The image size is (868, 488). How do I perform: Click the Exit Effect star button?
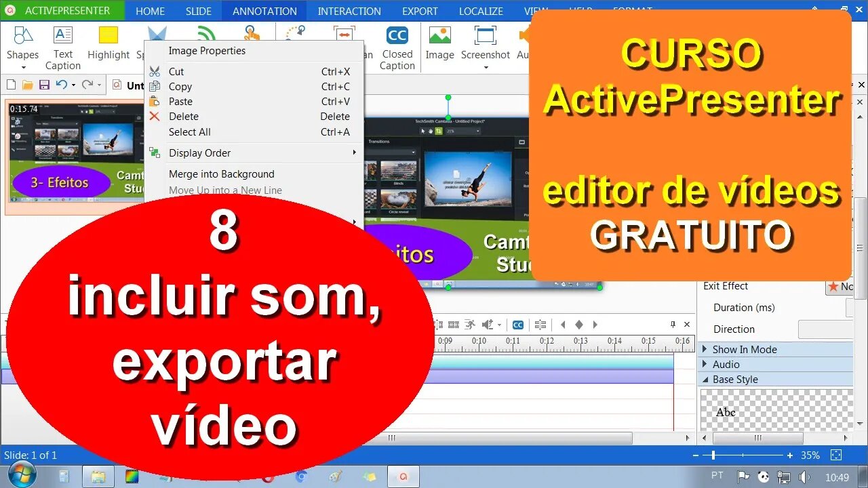[x=840, y=287]
